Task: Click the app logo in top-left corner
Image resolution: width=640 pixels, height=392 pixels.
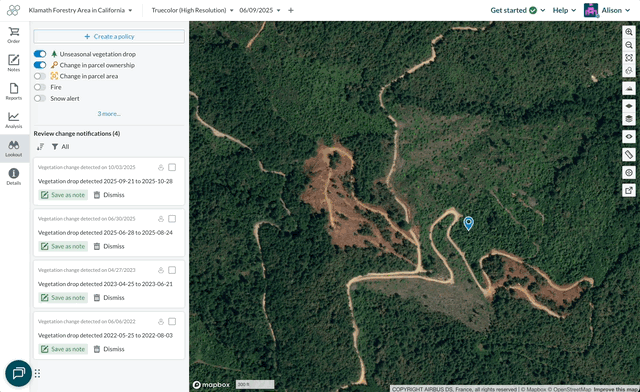Action: click(13, 10)
